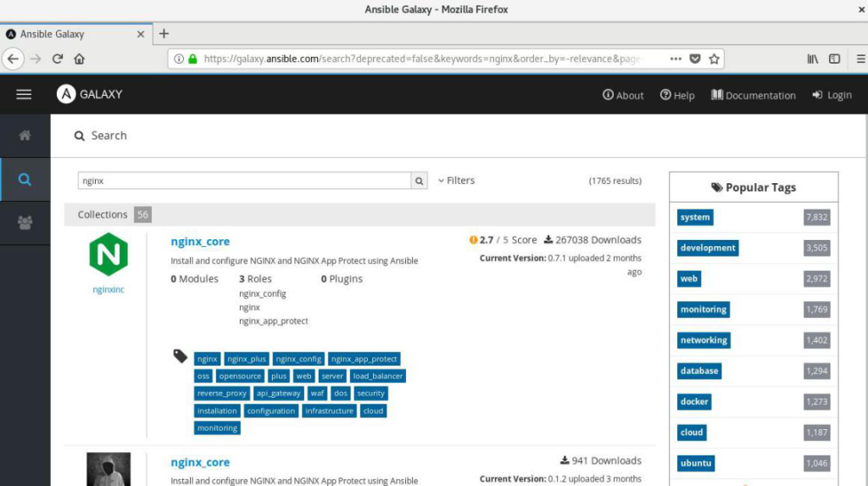Open the Firefox Library icon
This screenshot has height=486, width=868.
812,59
